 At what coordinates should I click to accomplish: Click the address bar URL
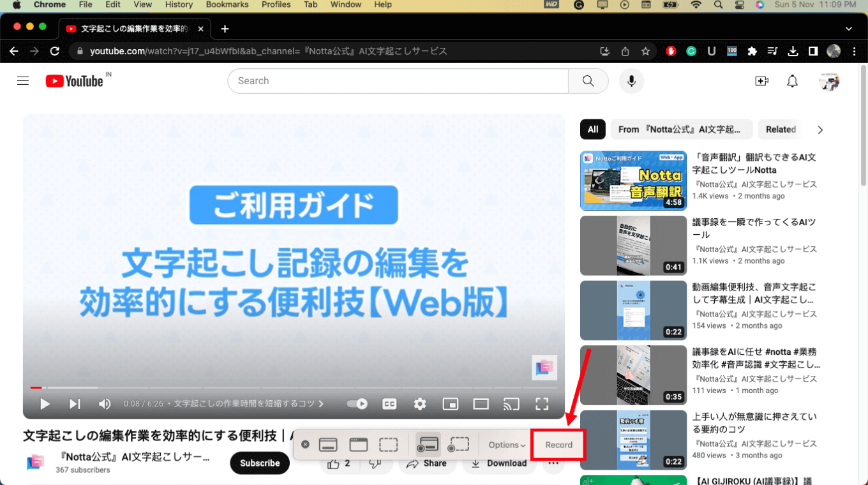(269, 51)
